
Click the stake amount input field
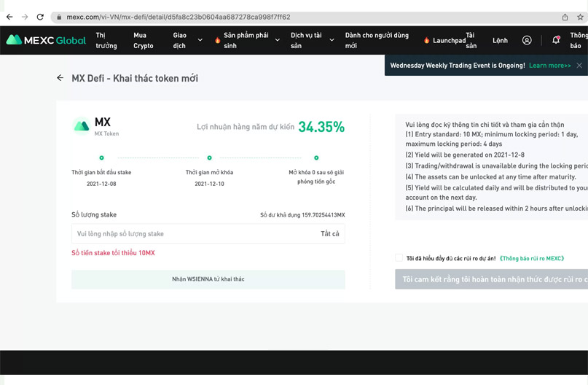click(x=208, y=233)
